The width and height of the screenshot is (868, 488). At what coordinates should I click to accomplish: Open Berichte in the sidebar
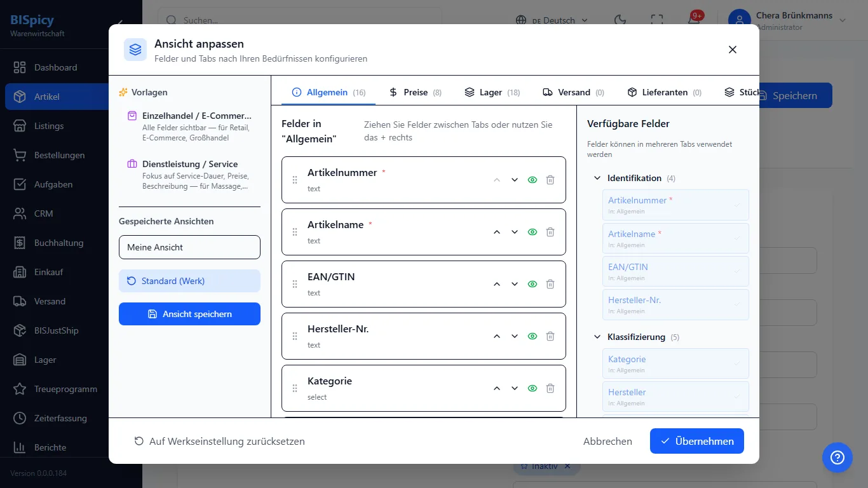(71, 447)
